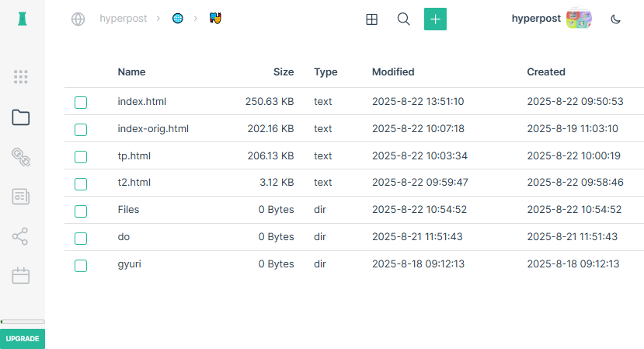Click the gray globe breadcrumb root icon
The image size is (644, 349).
click(x=78, y=19)
